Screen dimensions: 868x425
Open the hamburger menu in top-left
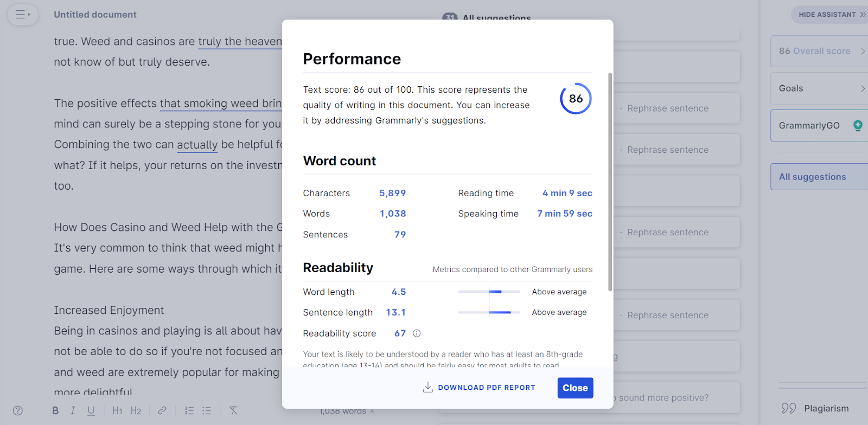[22, 15]
